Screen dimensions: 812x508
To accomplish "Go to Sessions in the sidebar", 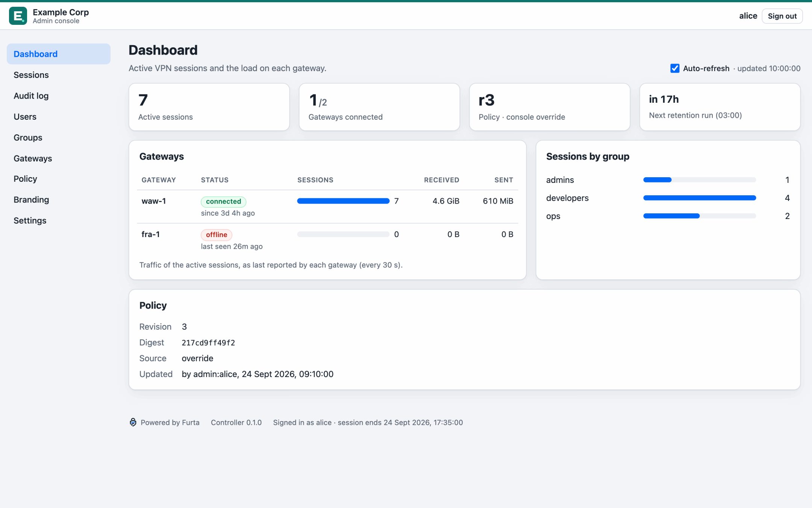I will [x=59, y=75].
